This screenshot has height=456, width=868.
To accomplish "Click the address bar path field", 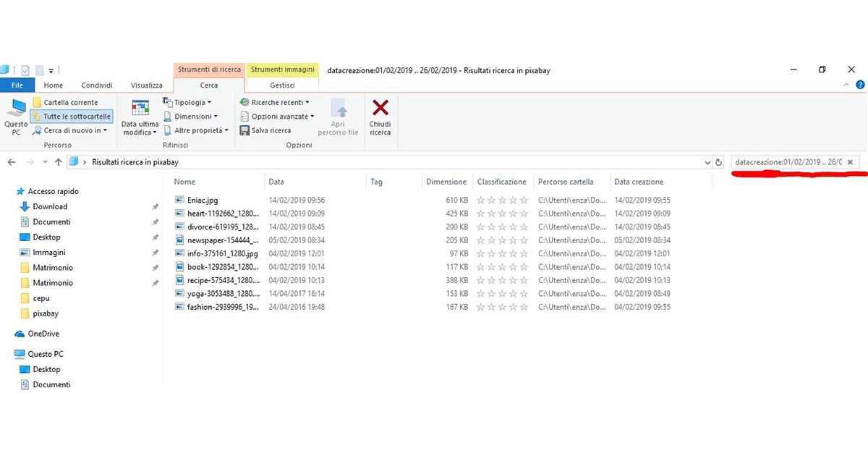I will tap(389, 162).
